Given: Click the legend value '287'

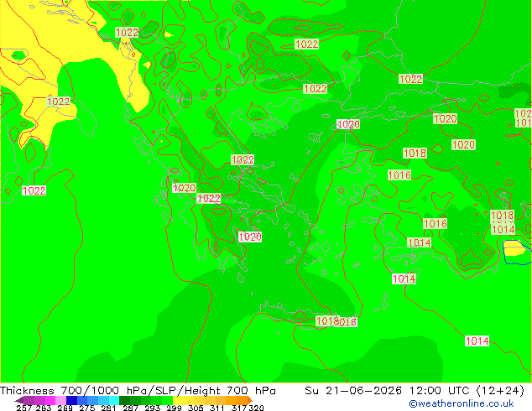Looking at the screenshot, I should pos(130,408).
